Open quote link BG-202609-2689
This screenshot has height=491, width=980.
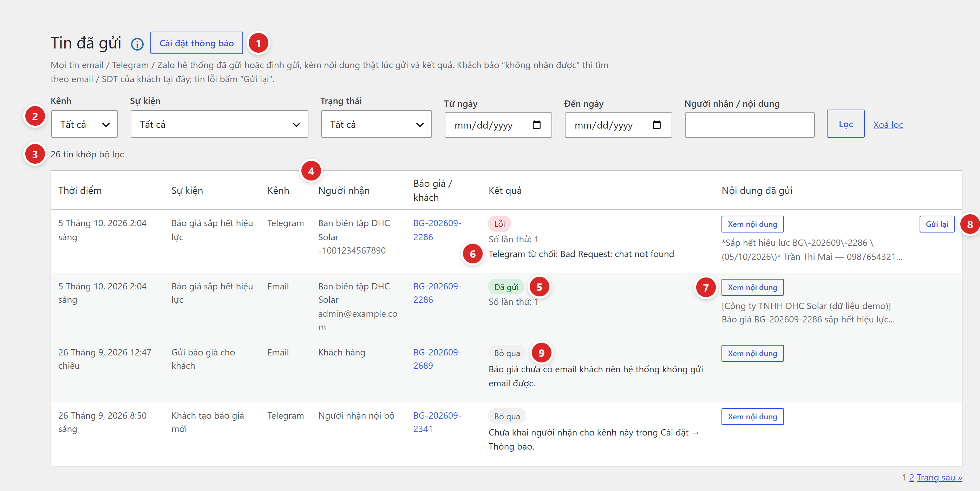437,359
